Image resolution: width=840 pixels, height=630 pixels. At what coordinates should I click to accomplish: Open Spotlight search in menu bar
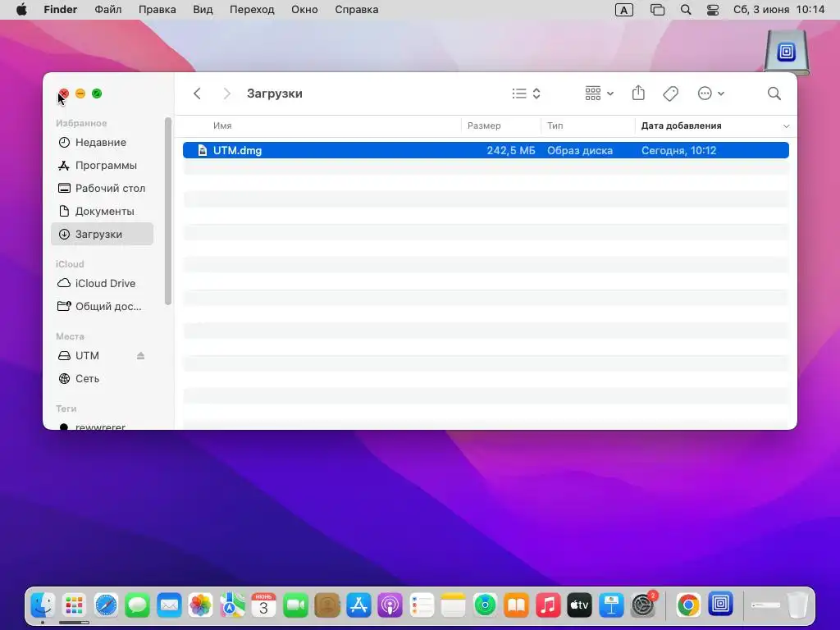(686, 10)
